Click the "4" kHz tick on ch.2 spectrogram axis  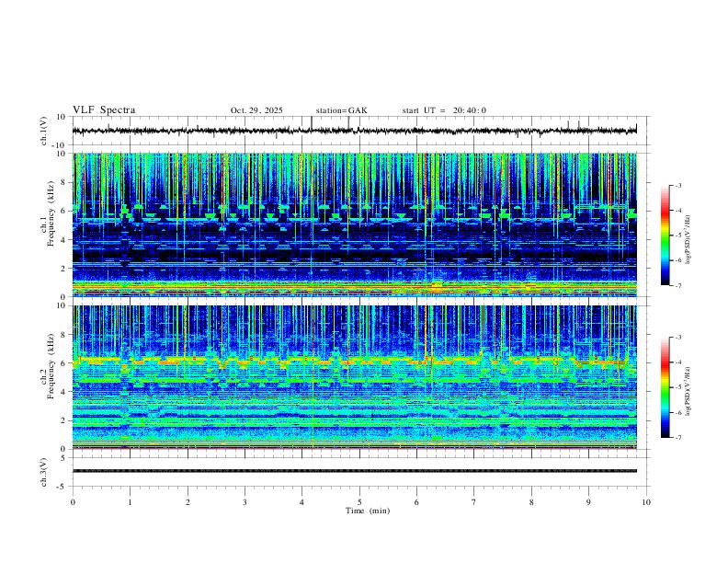tap(64, 392)
